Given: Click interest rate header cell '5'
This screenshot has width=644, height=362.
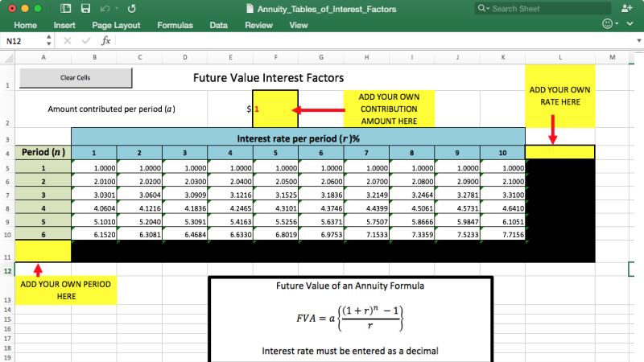Looking at the screenshot, I should [x=275, y=153].
